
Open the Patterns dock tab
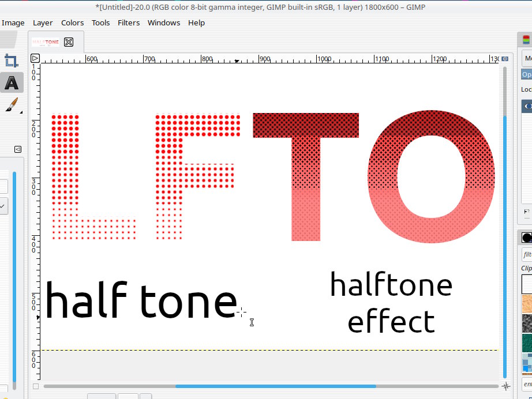pos(527,238)
